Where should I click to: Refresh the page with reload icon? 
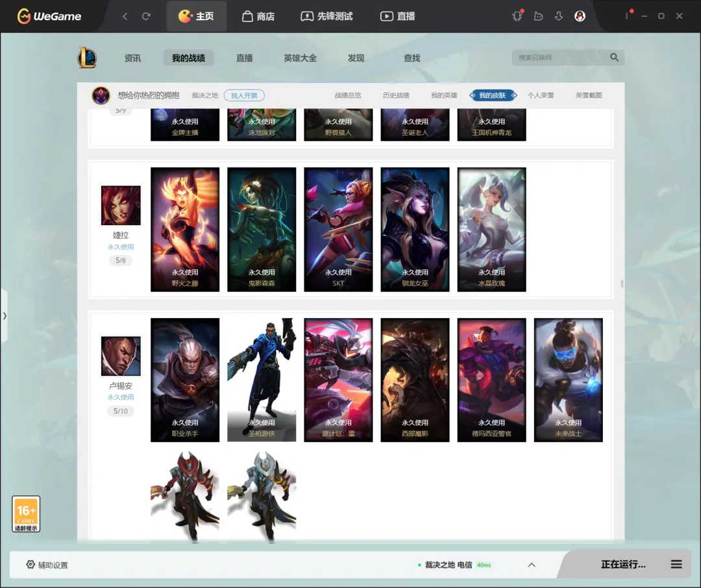(146, 16)
